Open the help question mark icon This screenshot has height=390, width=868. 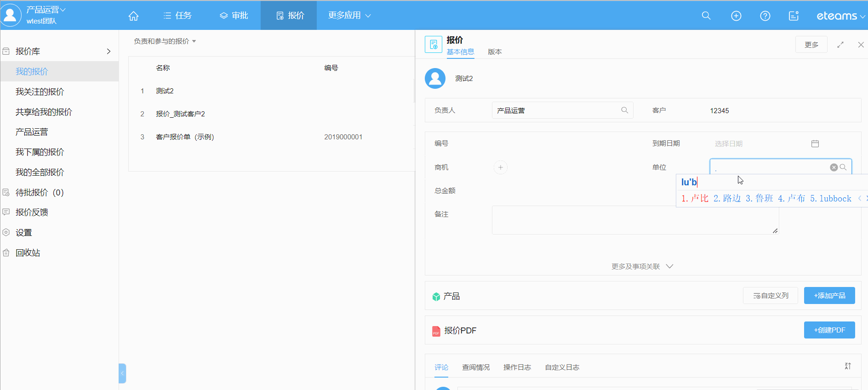(x=765, y=16)
